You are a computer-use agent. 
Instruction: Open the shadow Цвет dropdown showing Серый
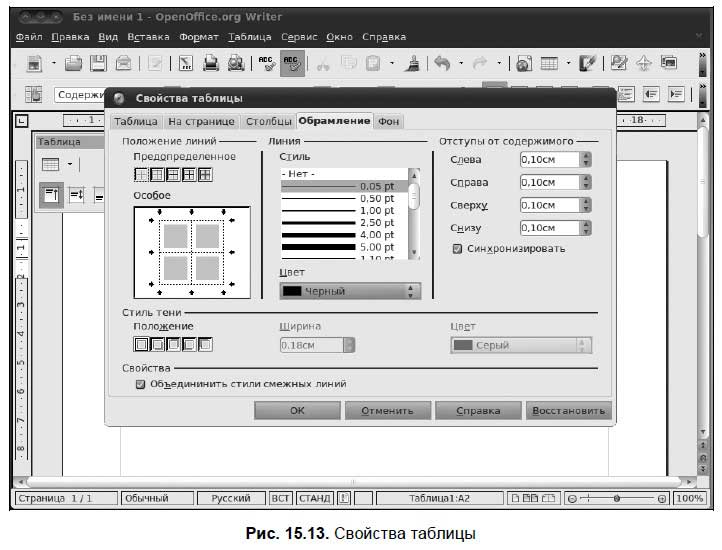point(521,345)
